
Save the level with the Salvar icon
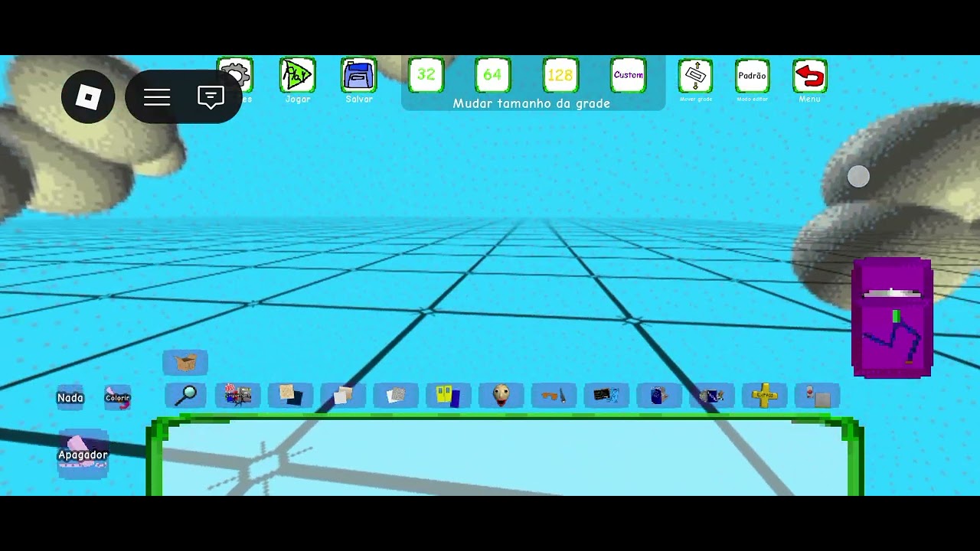tap(359, 75)
